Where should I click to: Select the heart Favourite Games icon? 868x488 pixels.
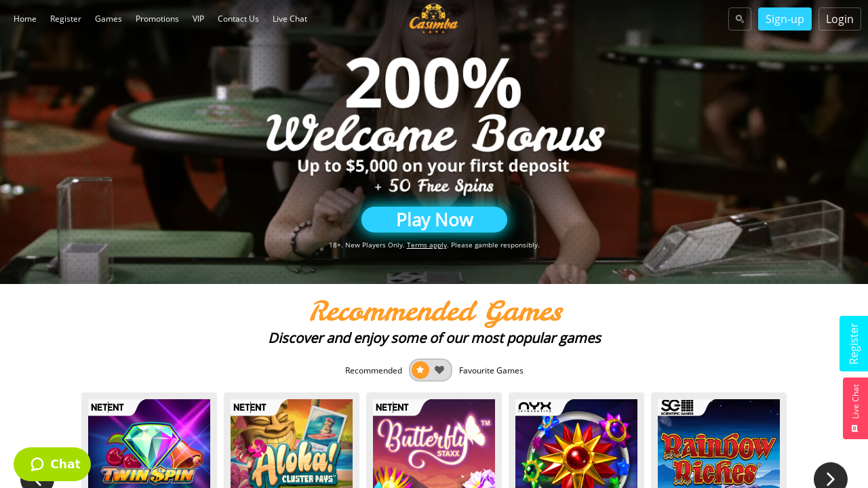(439, 370)
